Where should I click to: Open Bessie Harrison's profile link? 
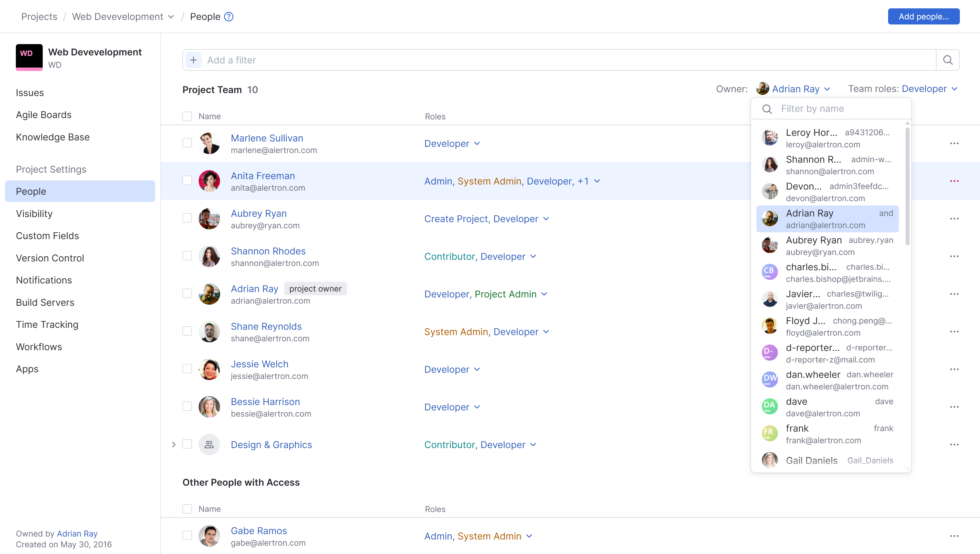pyautogui.click(x=265, y=401)
